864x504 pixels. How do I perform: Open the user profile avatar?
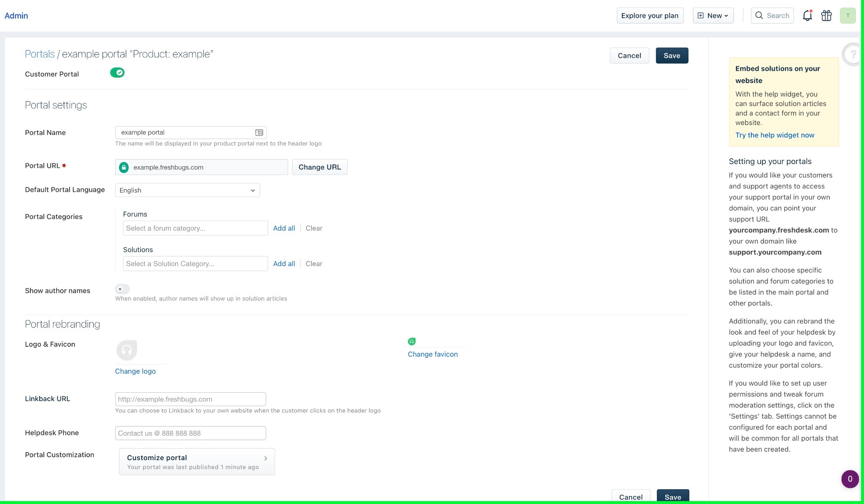click(x=848, y=16)
